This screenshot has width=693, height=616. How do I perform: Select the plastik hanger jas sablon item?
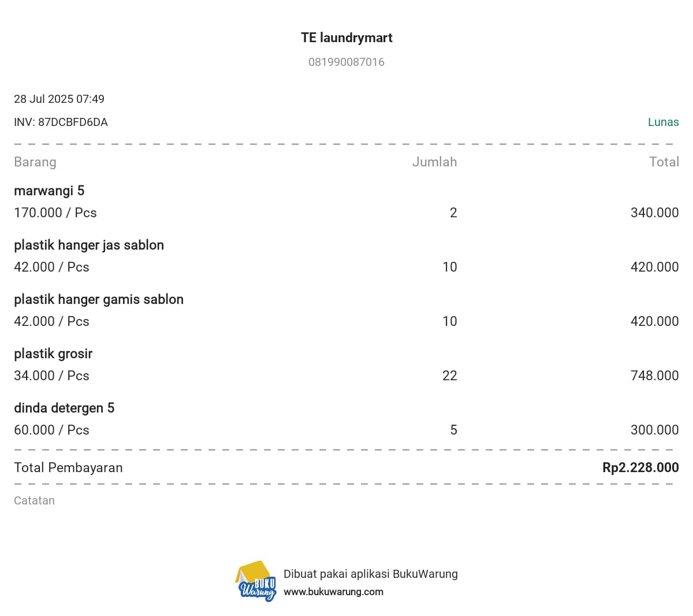coord(89,245)
